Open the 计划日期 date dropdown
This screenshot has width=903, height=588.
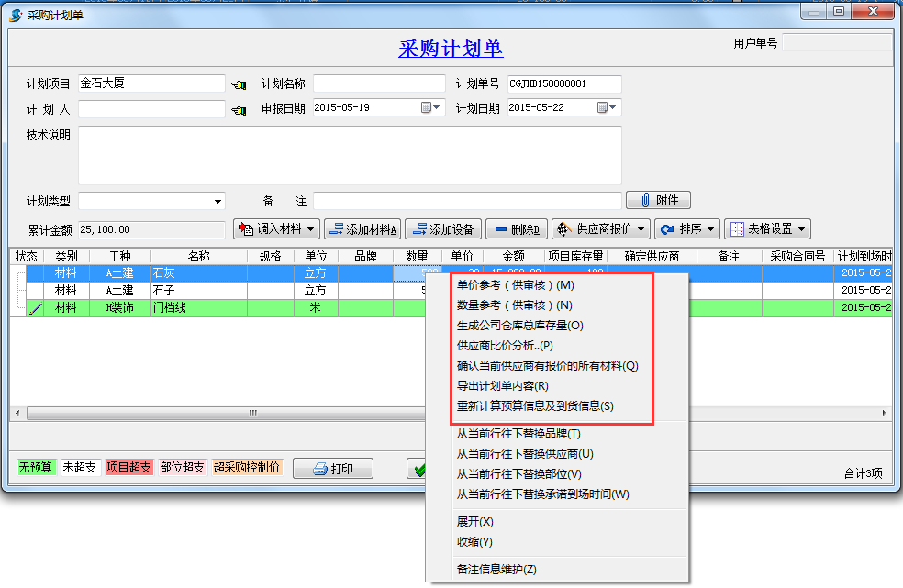pos(607,108)
